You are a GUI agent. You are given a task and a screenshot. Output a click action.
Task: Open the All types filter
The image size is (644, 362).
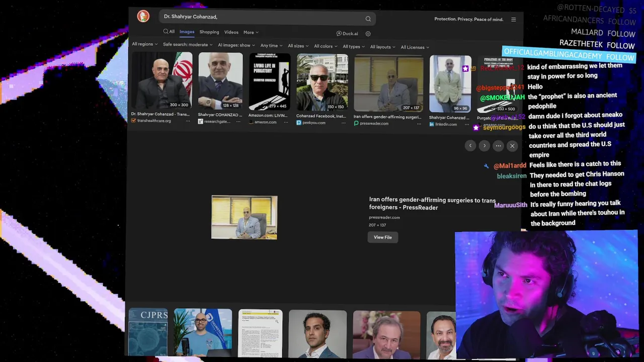click(x=354, y=47)
